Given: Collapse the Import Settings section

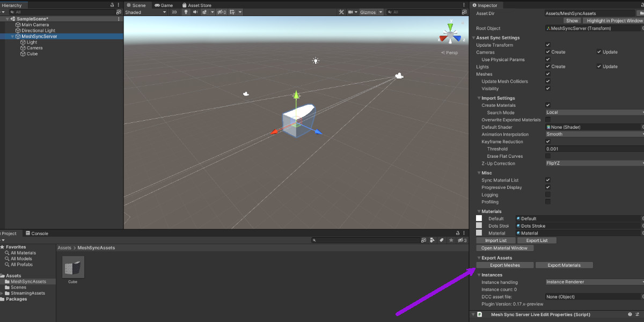Looking at the screenshot, I should tap(479, 98).
